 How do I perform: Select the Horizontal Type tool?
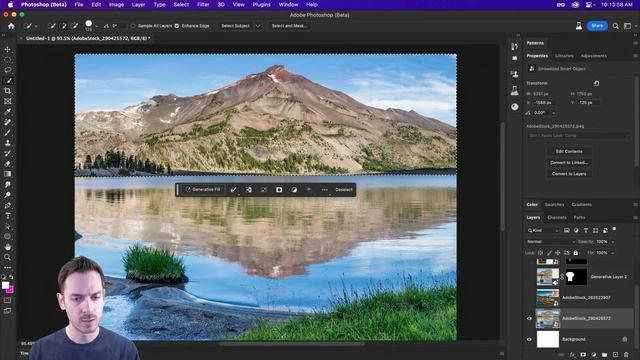click(8, 216)
